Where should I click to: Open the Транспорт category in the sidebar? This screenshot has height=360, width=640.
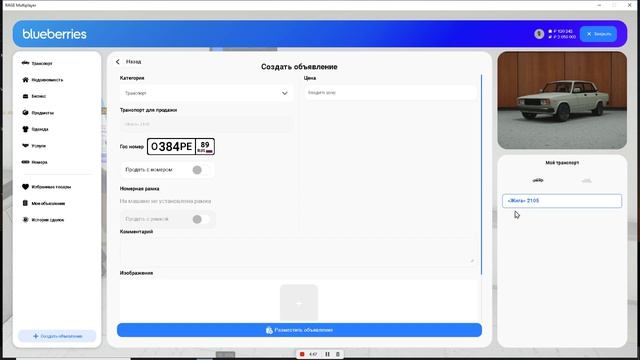click(37, 63)
